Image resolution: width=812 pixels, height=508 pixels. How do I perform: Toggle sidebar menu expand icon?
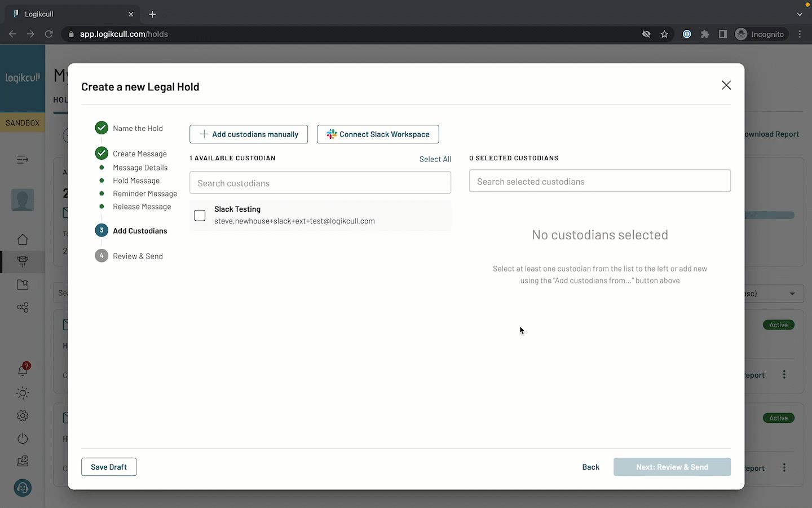(x=23, y=160)
